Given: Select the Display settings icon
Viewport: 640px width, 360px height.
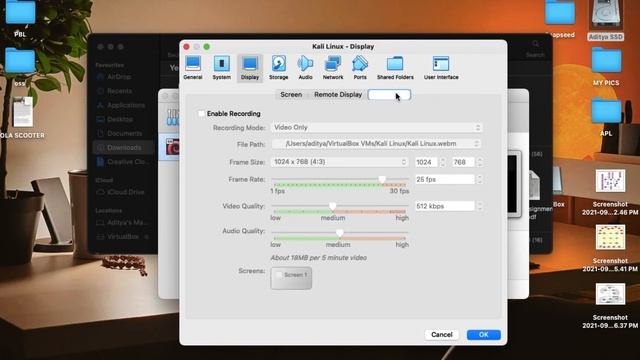Looking at the screenshot, I should [250, 67].
